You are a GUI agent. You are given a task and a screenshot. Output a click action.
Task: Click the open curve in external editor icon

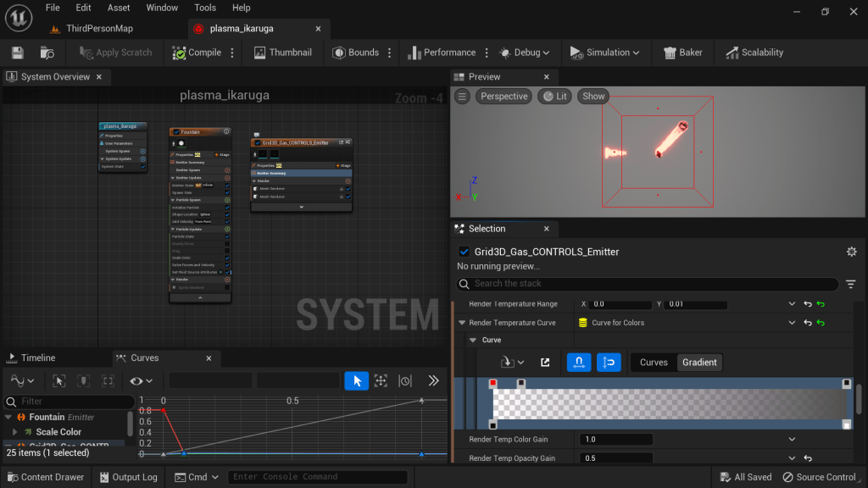coord(545,363)
